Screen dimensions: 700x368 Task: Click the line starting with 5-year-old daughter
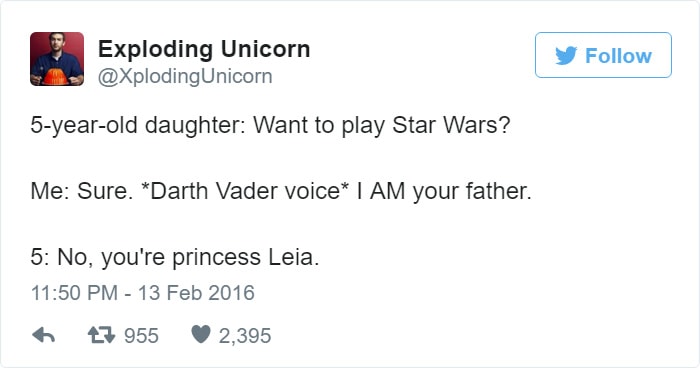[270, 125]
